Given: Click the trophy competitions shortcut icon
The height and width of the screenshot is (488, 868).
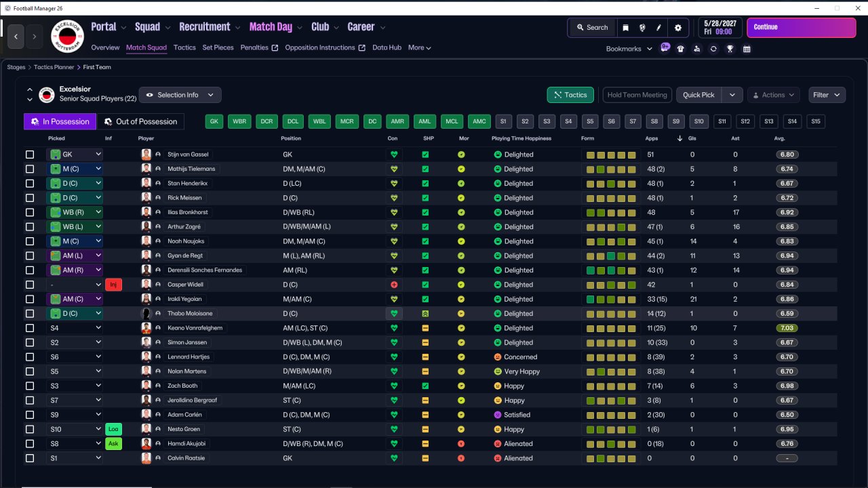Looking at the screenshot, I should tap(730, 49).
